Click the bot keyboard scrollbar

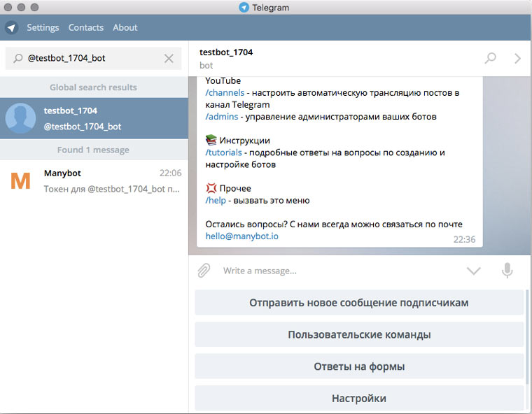pos(527,337)
